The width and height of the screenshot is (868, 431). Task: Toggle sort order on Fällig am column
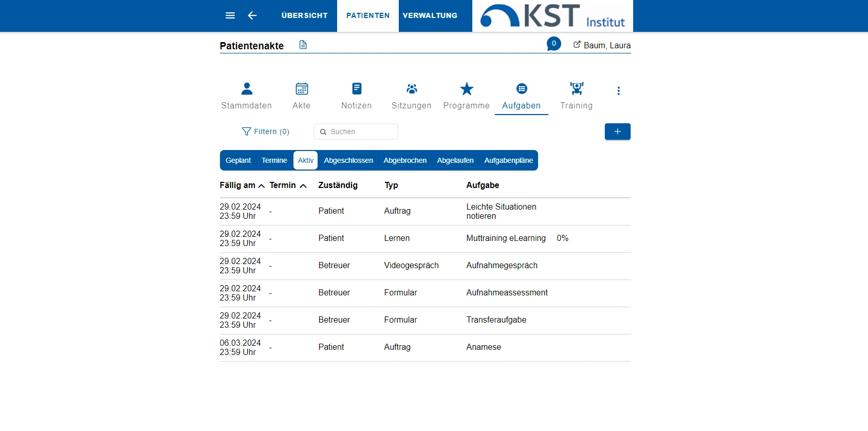261,186
